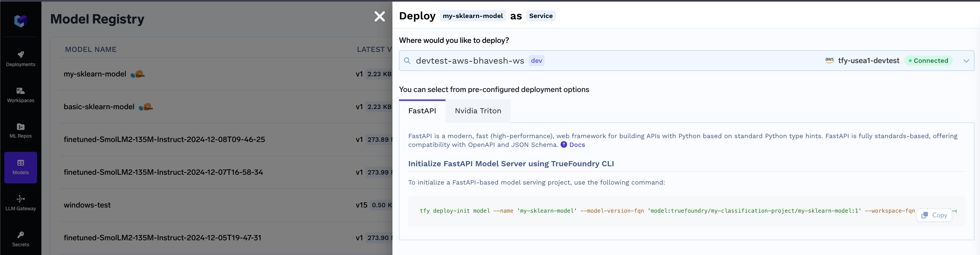Click tfy-usea1-devtest cluster name
This screenshot has height=255, width=980.
click(x=869, y=61)
